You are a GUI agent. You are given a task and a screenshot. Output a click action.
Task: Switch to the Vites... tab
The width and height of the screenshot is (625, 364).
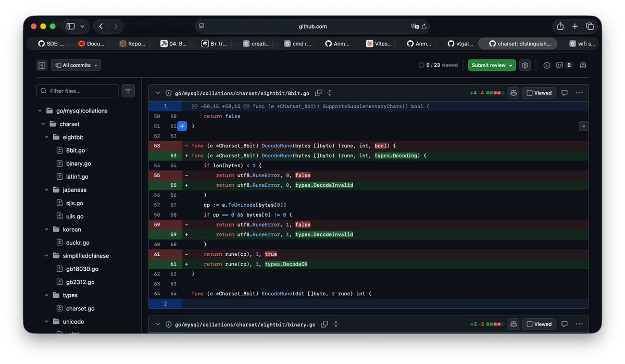[x=379, y=44]
